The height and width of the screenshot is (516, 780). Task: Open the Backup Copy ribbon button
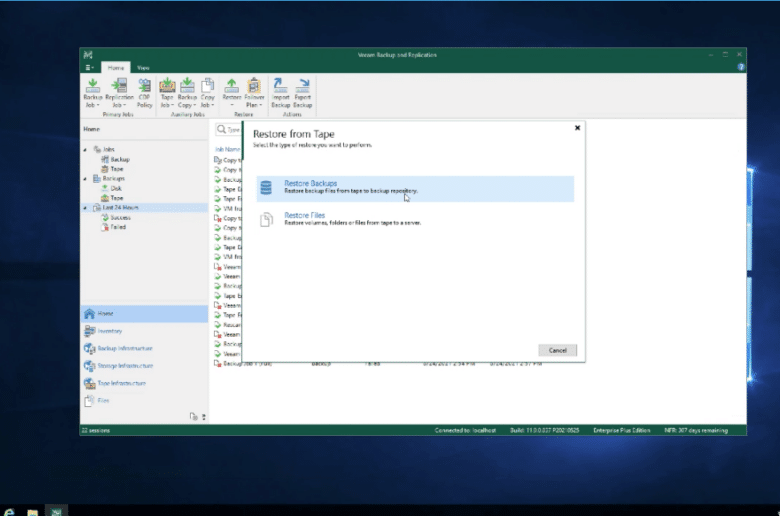(187, 93)
